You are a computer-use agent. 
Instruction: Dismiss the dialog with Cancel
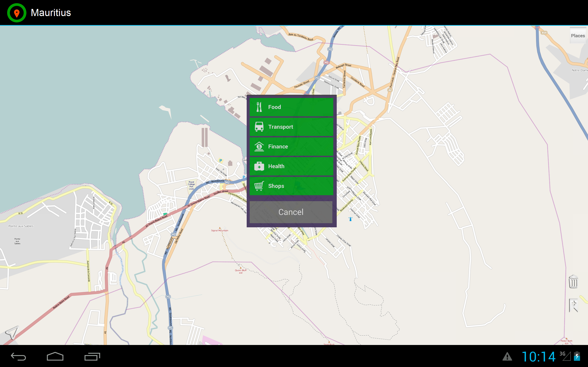[291, 212]
